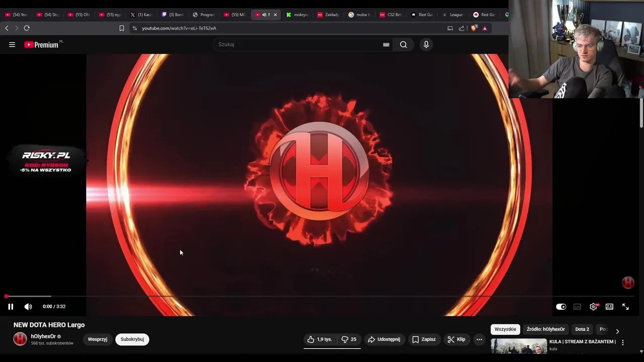The image size is (644, 362).
Task: Open the cast/picture-in-picture icon in the address bar
Action: (x=450, y=28)
